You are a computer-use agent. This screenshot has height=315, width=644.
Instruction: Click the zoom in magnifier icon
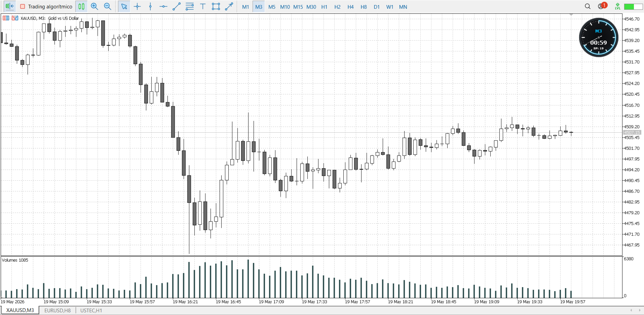(94, 7)
